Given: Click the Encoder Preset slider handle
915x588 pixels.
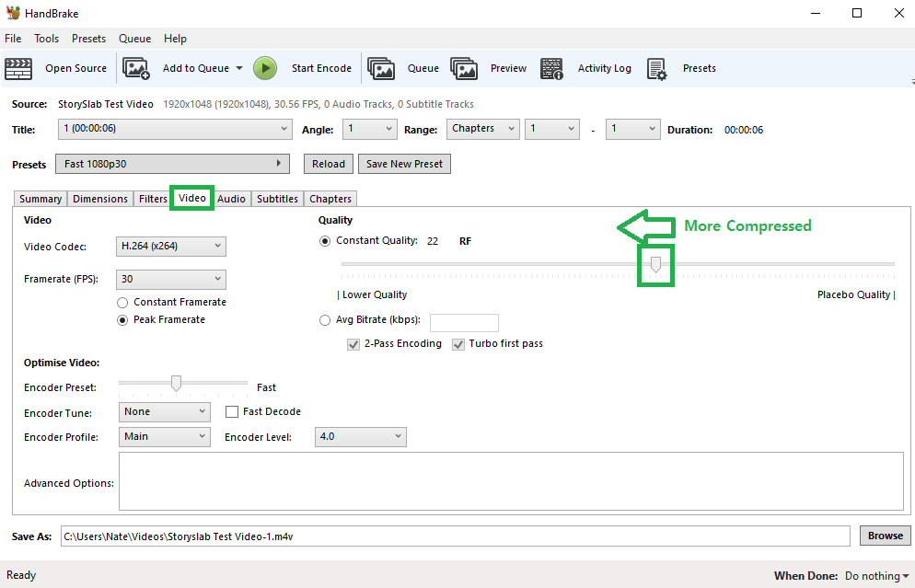Looking at the screenshot, I should pyautogui.click(x=176, y=383).
